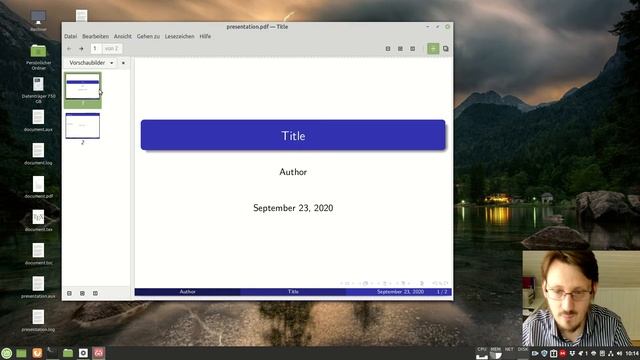This screenshot has height=360, width=640.
Task: Open the Datei menu
Action: (70, 36)
